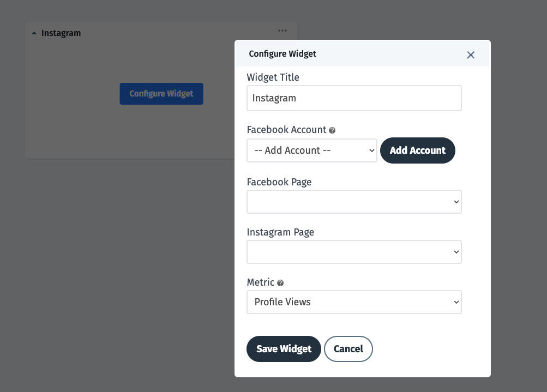This screenshot has height=392, width=547.
Task: Close the Configure Widget dialog with the X
Action: point(470,55)
